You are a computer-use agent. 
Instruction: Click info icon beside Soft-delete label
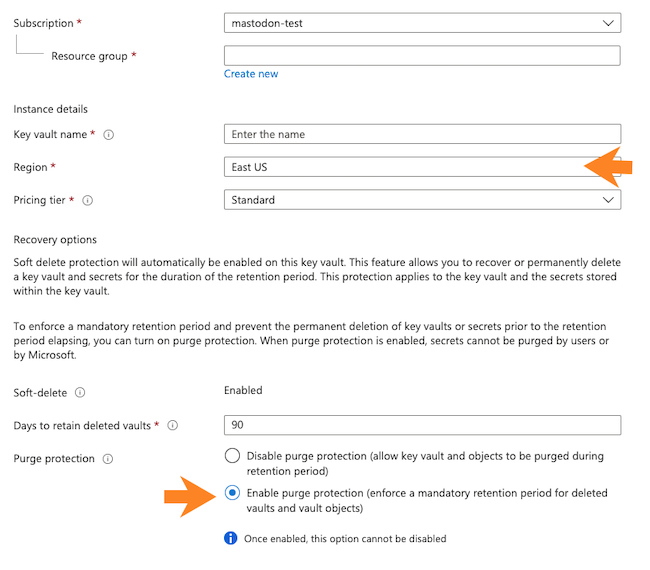[80, 392]
